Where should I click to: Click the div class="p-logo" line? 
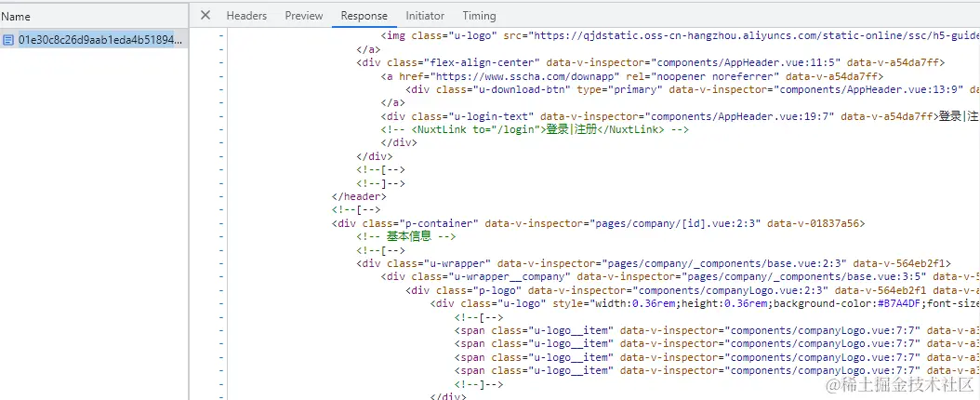point(693,290)
